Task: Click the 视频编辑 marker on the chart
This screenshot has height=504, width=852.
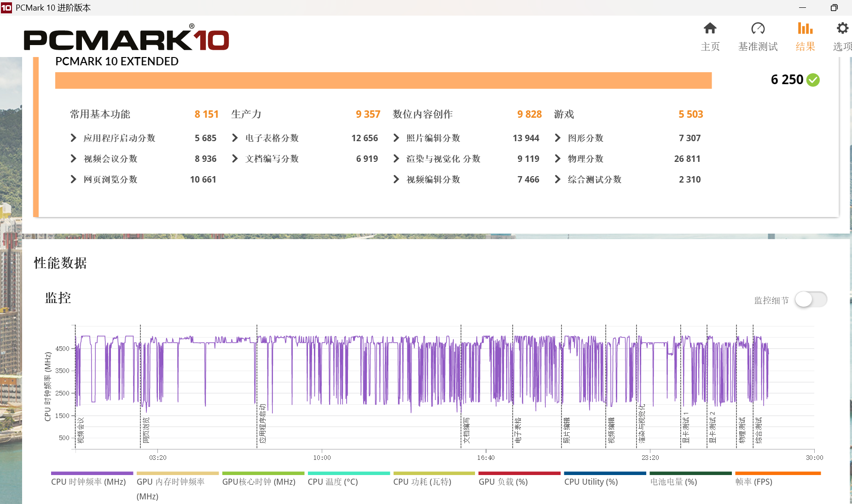Action: (612, 430)
